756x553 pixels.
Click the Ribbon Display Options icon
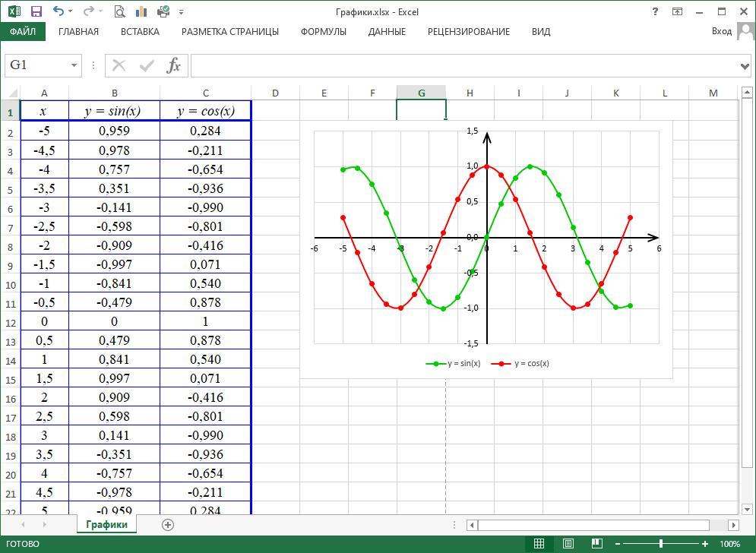click(x=677, y=11)
